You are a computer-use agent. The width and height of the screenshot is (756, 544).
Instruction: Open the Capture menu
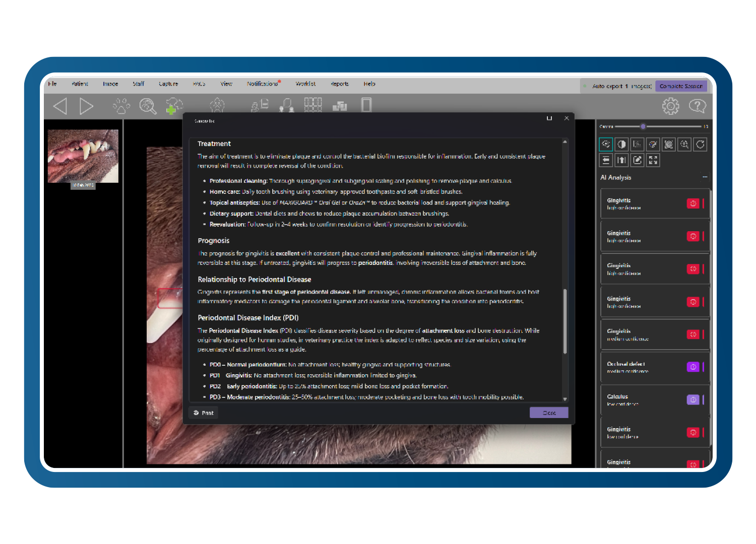pos(168,84)
